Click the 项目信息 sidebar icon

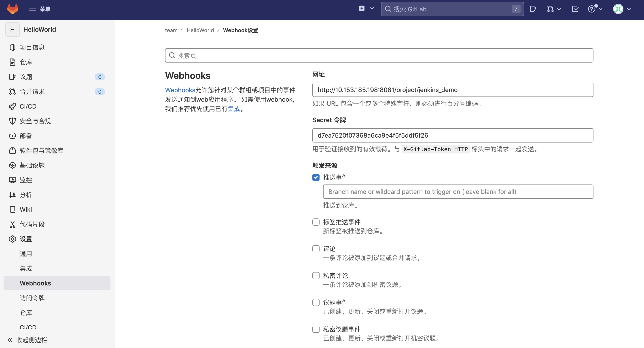point(12,47)
